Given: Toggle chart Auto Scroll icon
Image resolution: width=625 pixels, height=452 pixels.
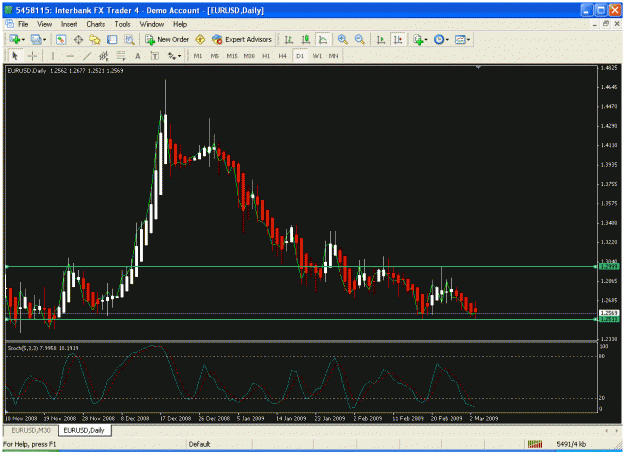Looking at the screenshot, I should (381, 39).
